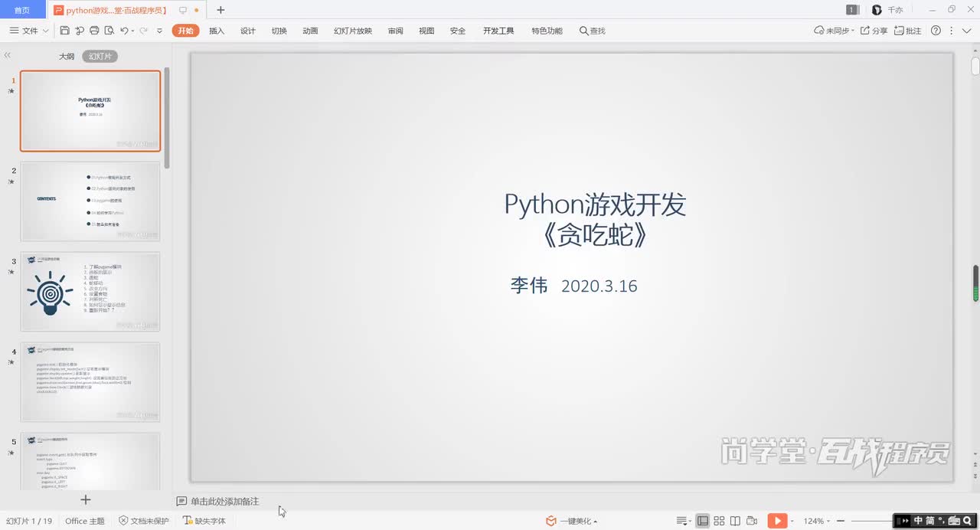Switch to Reading view book icon
The image size is (980, 530).
coord(735,521)
